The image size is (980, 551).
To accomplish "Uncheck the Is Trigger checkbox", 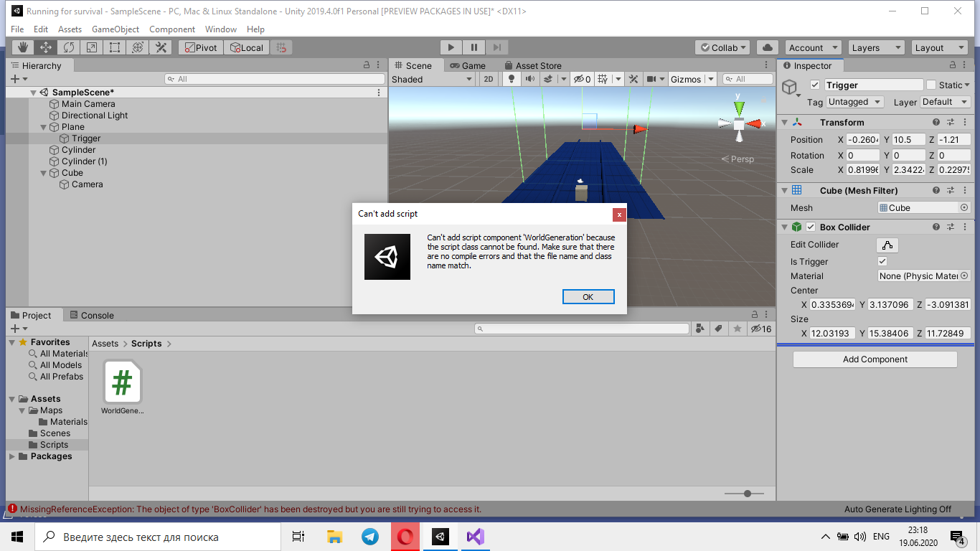I will coord(882,261).
